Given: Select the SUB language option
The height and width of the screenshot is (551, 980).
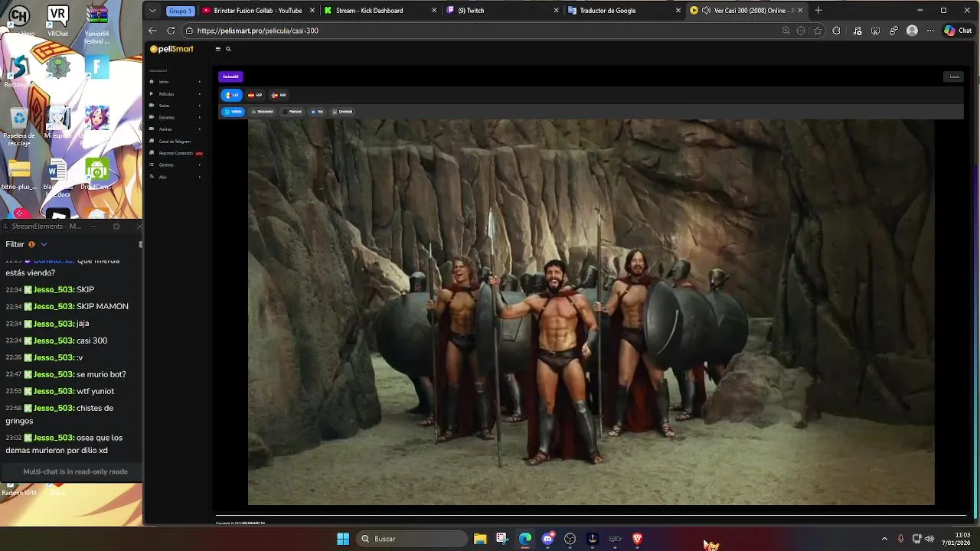Looking at the screenshot, I should pos(279,95).
